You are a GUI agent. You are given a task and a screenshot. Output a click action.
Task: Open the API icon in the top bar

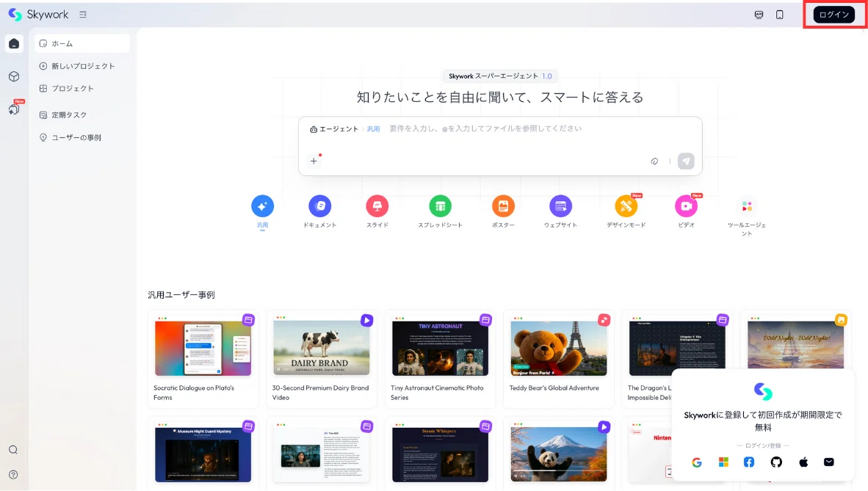[x=759, y=15]
